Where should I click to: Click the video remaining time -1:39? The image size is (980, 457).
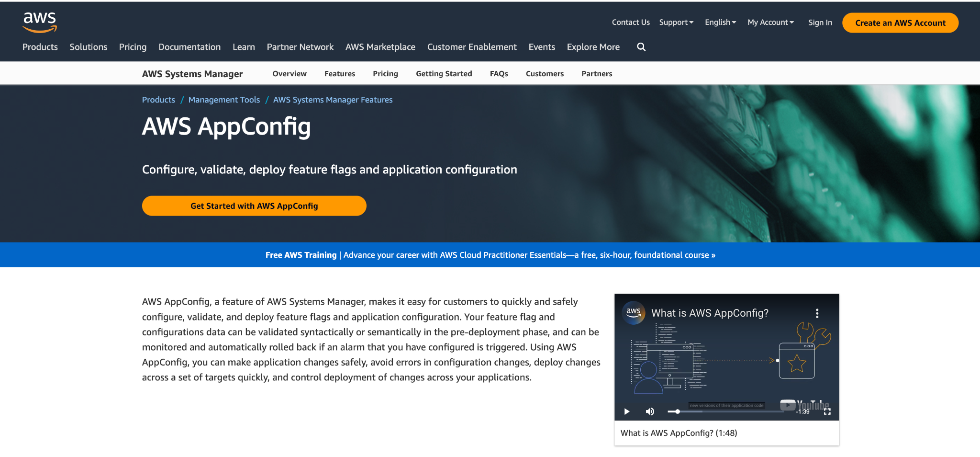[803, 411]
